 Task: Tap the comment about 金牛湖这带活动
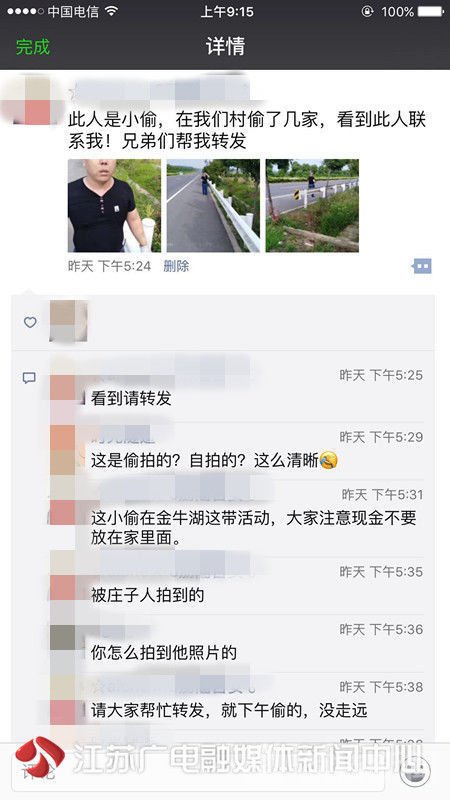254,528
